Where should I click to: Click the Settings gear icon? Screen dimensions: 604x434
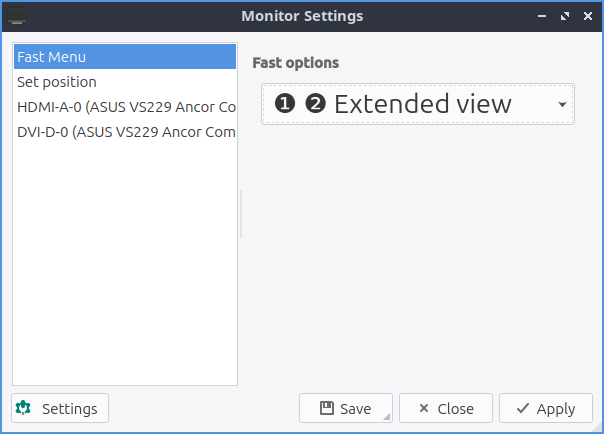point(24,408)
